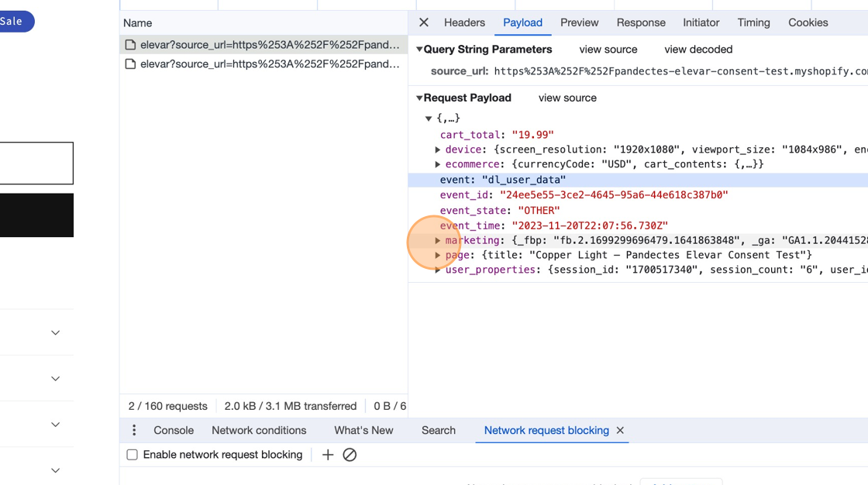Select the Payload tab
868x485 pixels.
coord(522,22)
